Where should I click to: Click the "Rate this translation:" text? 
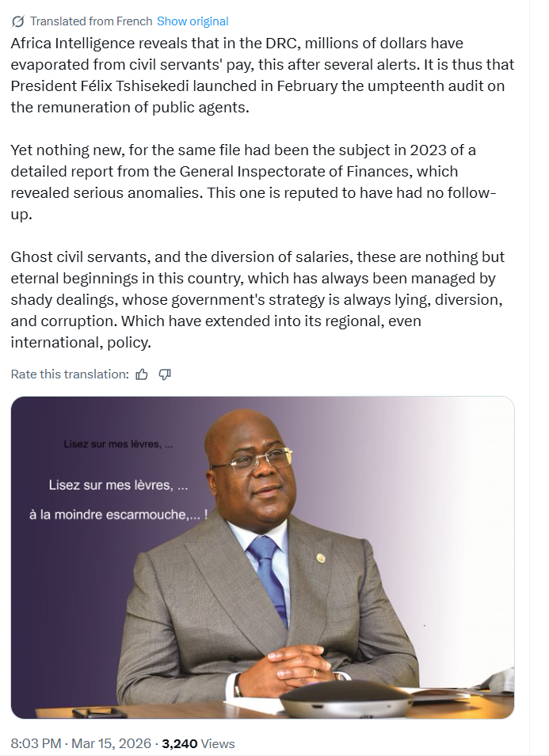[70, 374]
